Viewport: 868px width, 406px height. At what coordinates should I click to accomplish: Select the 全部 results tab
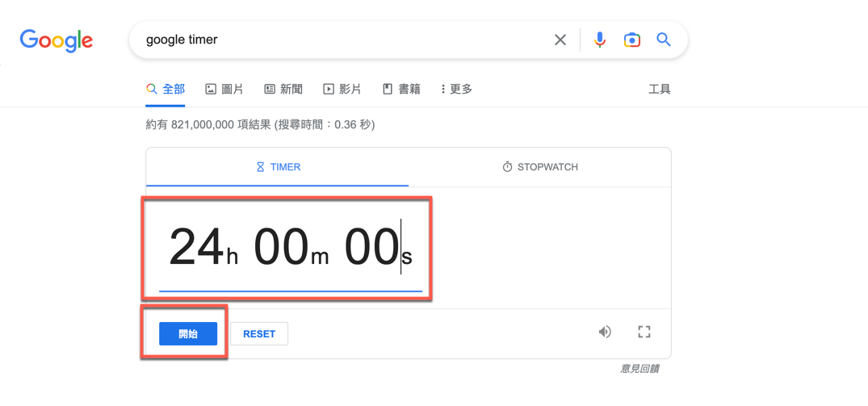166,89
